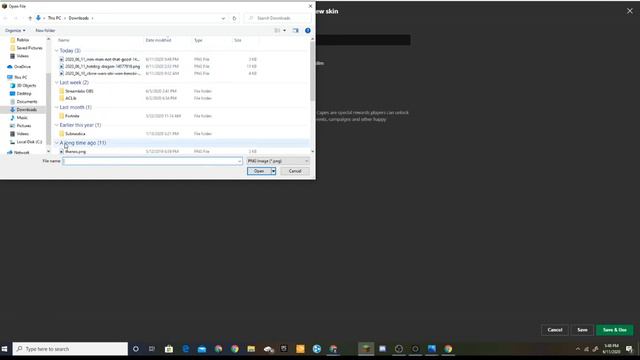Viewport: 640px width, 360px height.
Task: Select the clone-wars obi-wan PNG file
Action: tap(102, 73)
